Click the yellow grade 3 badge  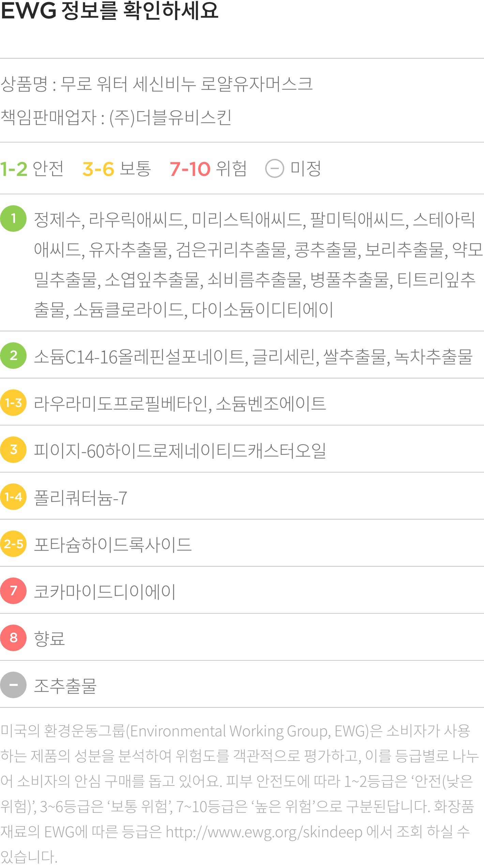pos(13,450)
